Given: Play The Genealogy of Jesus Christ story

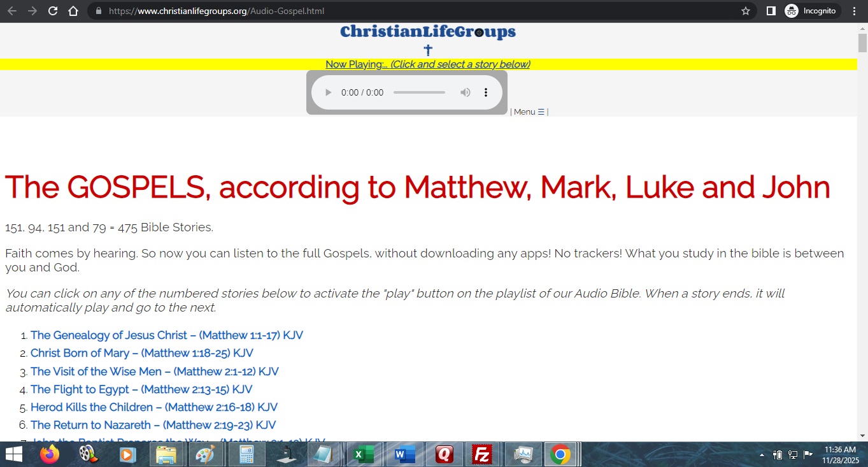Looking at the screenshot, I should pos(166,335).
